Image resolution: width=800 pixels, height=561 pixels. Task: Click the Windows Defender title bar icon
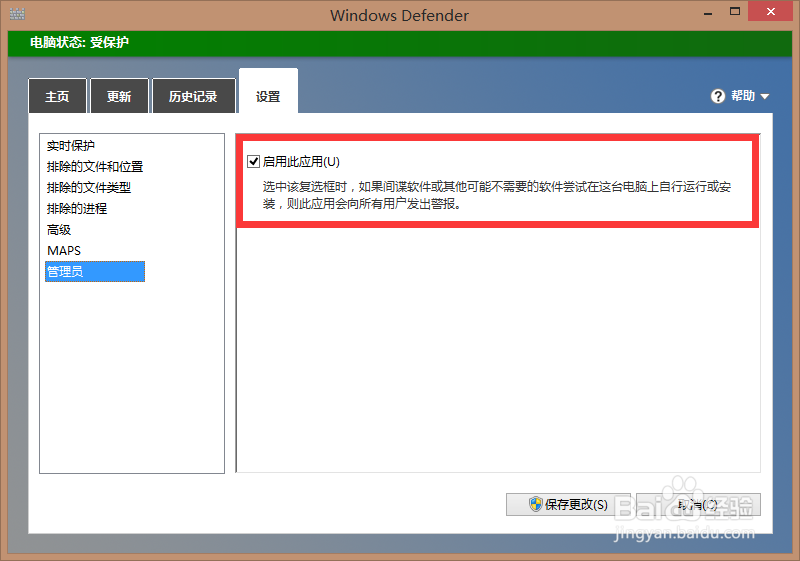coord(17,14)
